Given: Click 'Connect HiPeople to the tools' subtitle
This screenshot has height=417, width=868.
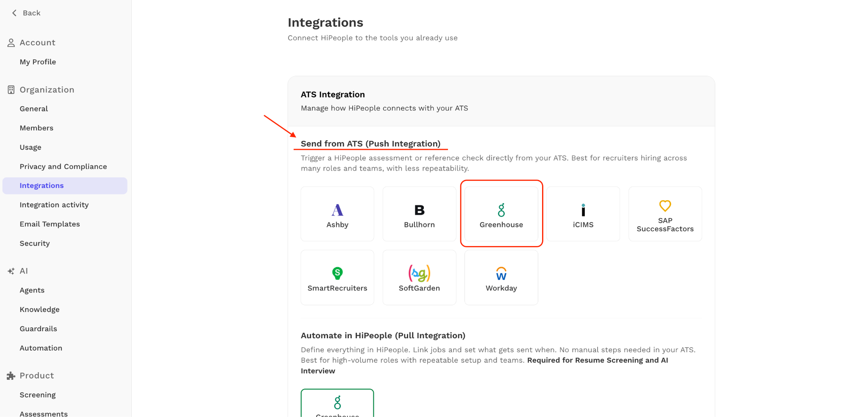Looking at the screenshot, I should (x=373, y=38).
